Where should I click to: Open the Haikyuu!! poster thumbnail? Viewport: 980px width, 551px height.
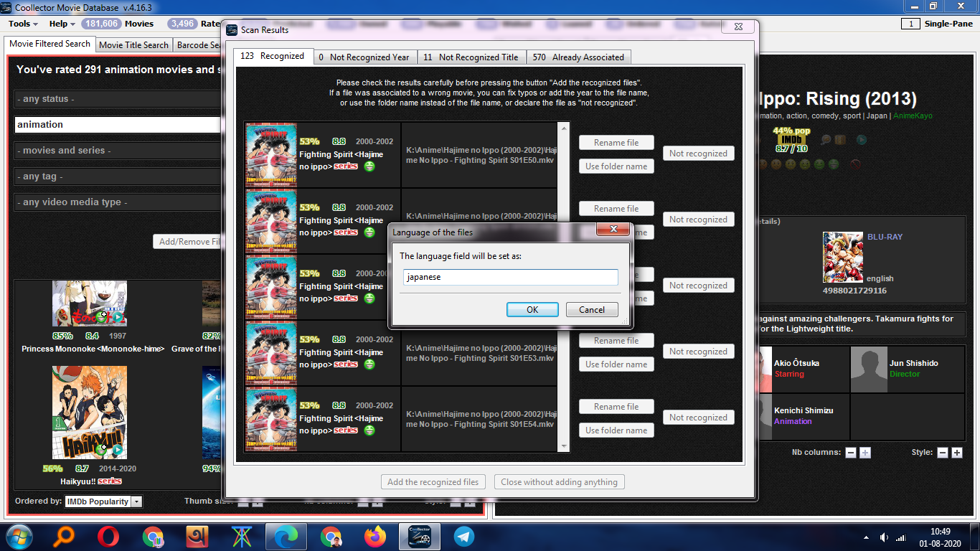[90, 413]
